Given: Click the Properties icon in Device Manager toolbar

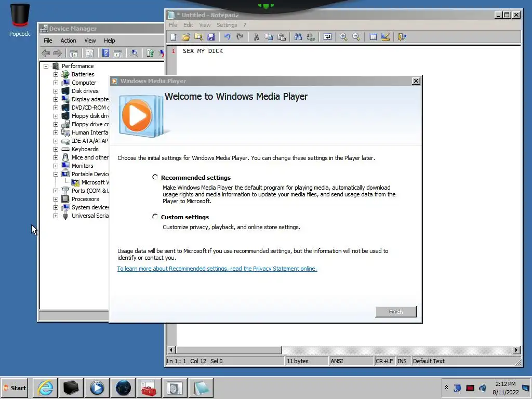Looking at the screenshot, I should tap(89, 53).
